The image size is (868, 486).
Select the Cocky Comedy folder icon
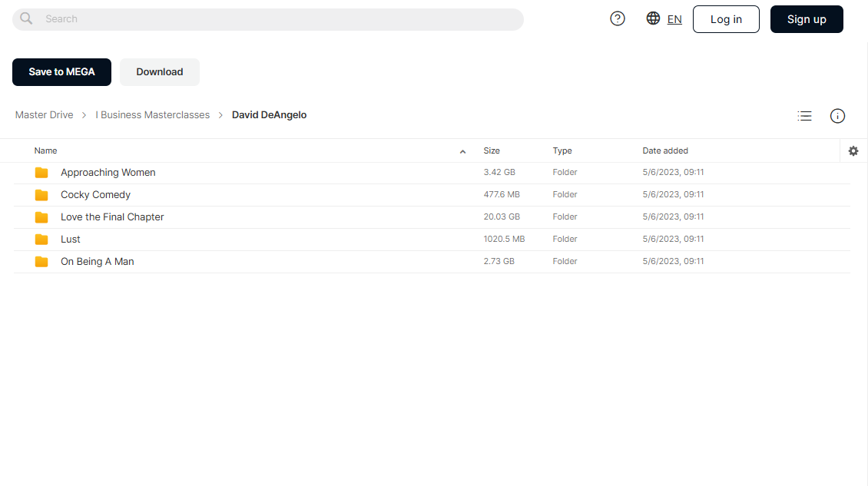point(41,195)
